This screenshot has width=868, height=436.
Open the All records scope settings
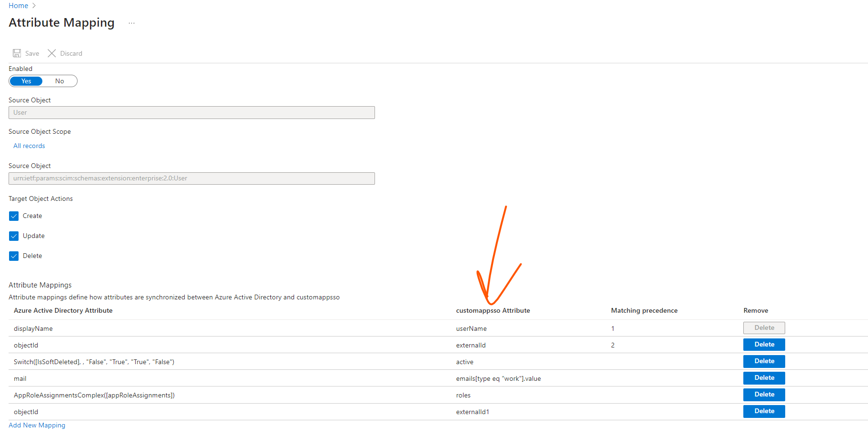[x=29, y=146]
